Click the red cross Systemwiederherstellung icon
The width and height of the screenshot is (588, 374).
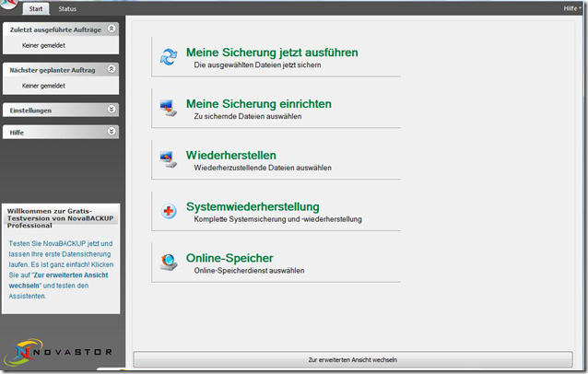[x=169, y=211]
